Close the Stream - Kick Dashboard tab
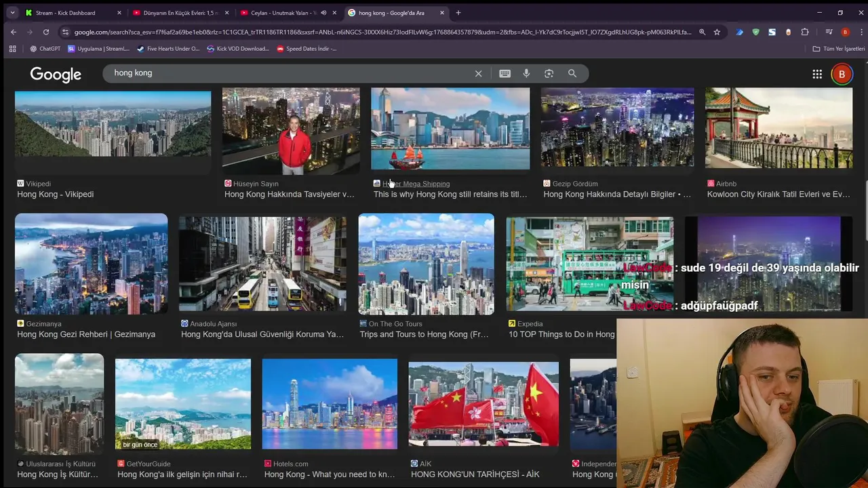The width and height of the screenshot is (868, 488). tap(119, 13)
